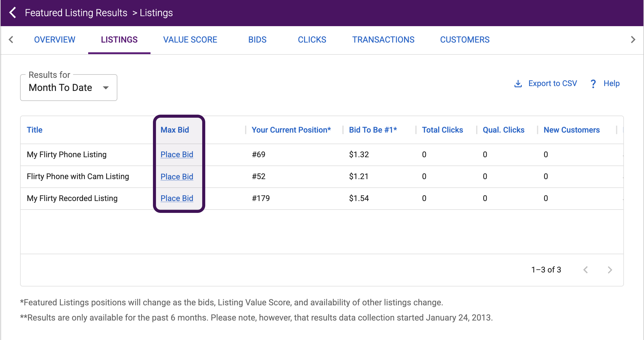Place Bid for My Flirty Phone Listing
This screenshot has width=644, height=340.
(177, 154)
